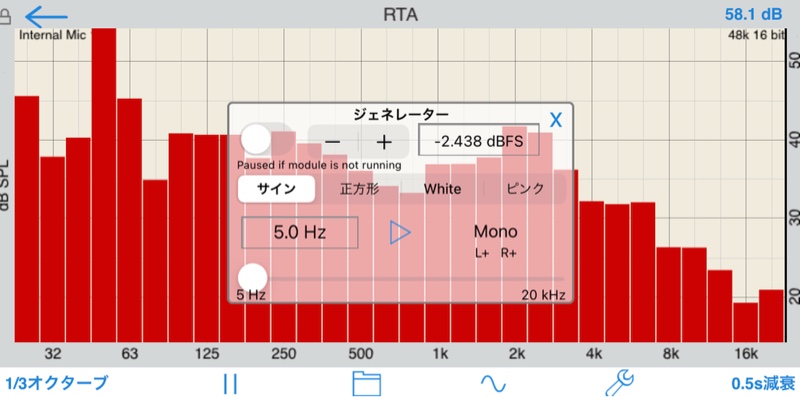Tap the lock icon at top left
The image size is (800, 397).
(x=5, y=18)
